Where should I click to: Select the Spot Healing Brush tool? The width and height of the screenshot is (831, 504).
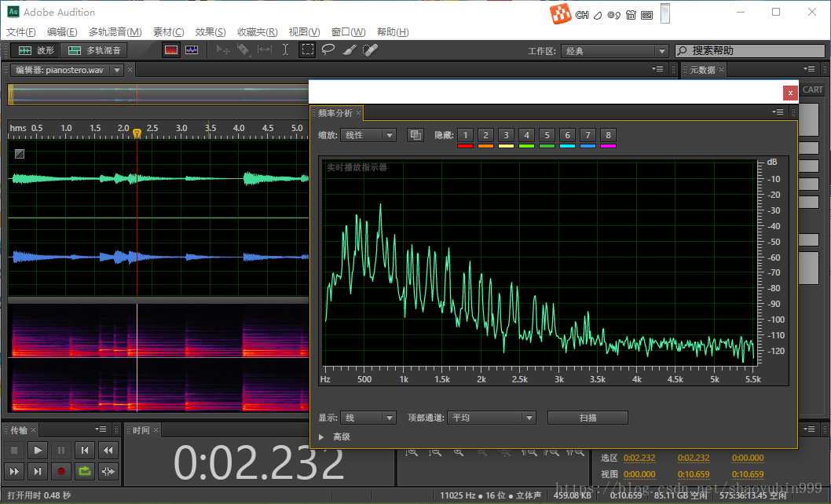(370, 49)
